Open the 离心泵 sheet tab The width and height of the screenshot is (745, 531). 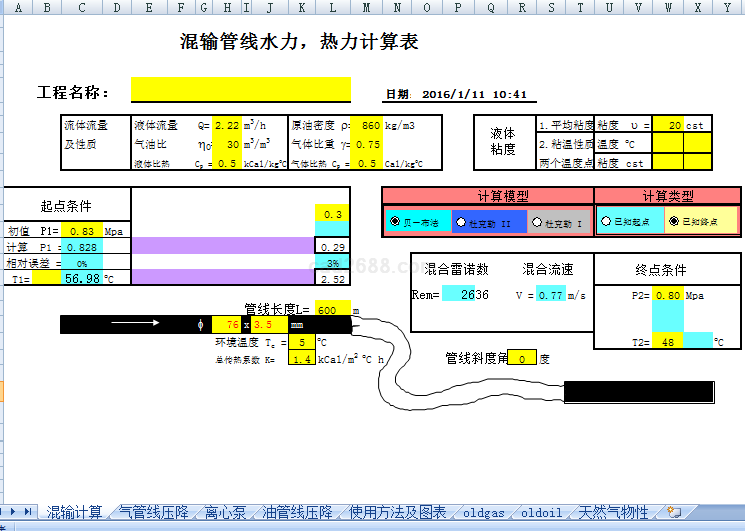225,513
